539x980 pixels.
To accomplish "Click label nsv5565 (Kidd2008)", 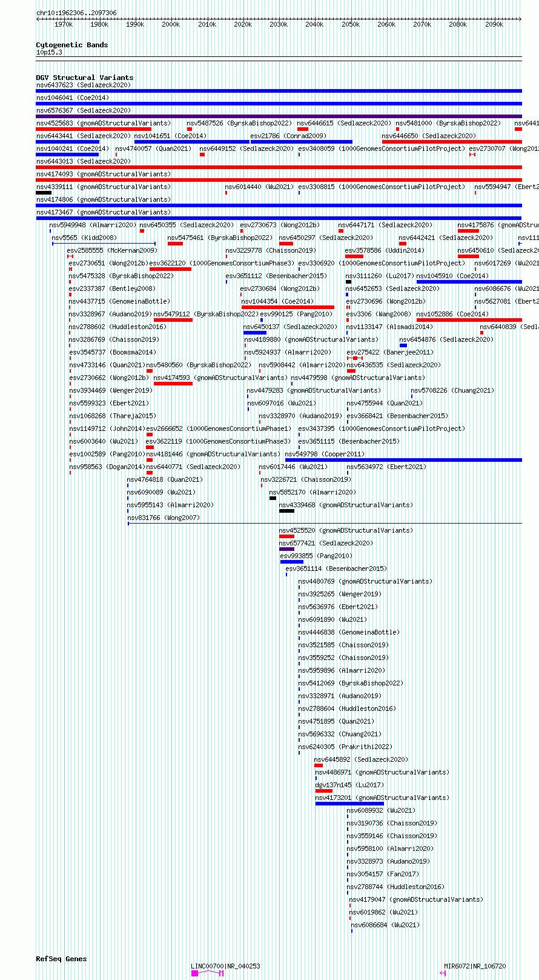I will coord(85,238).
